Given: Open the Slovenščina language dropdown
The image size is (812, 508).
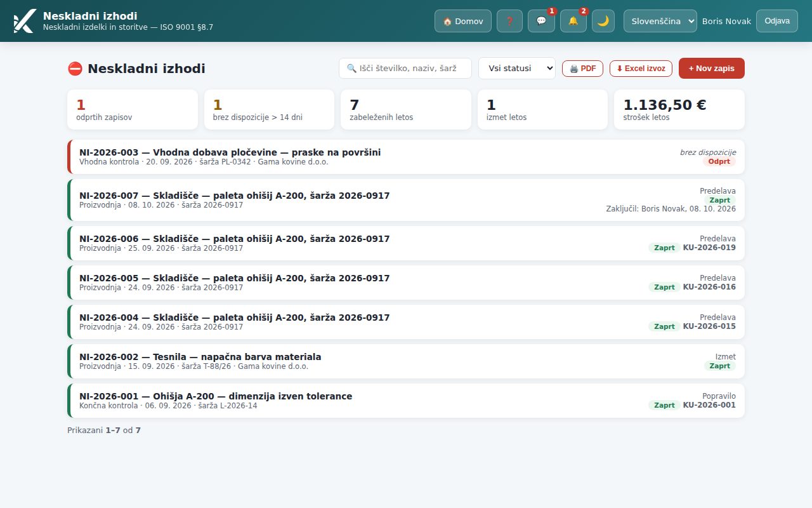Looking at the screenshot, I should tap(660, 21).
